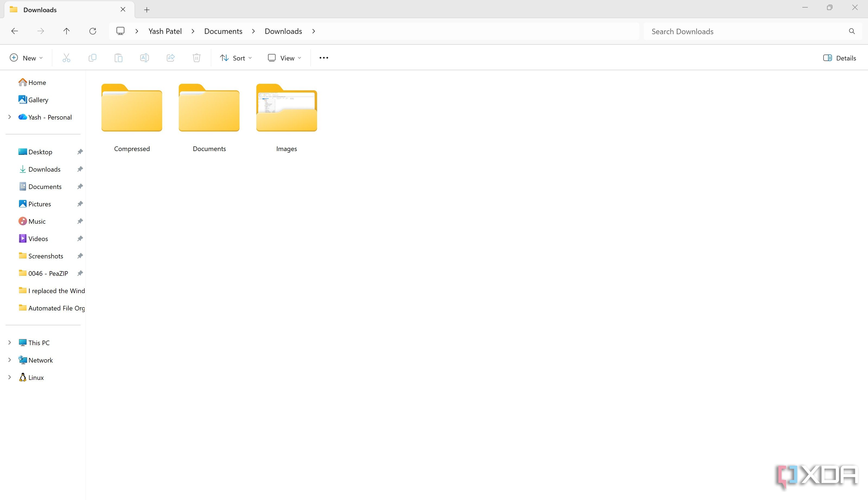Click the pin icon beside Videos
The image size is (868, 500).
pyautogui.click(x=80, y=239)
